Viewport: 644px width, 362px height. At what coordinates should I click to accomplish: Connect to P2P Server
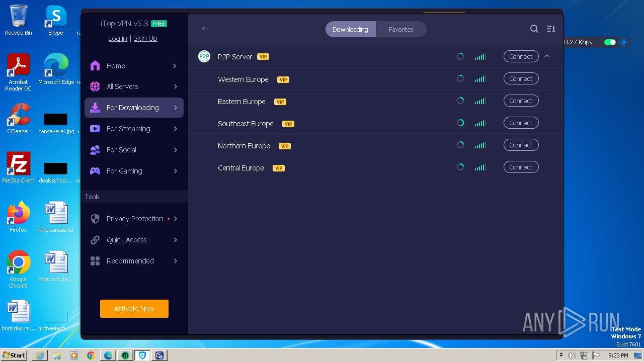(521, 56)
